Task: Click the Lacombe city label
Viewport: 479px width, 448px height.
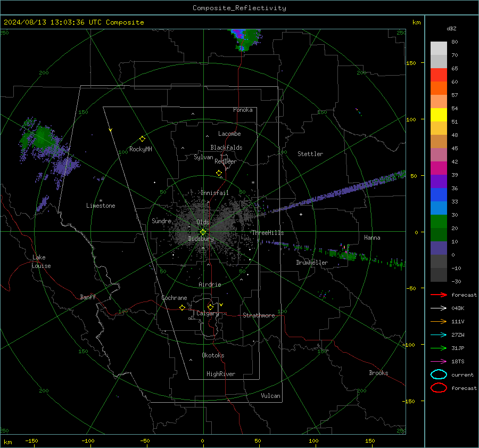Action: coord(229,134)
